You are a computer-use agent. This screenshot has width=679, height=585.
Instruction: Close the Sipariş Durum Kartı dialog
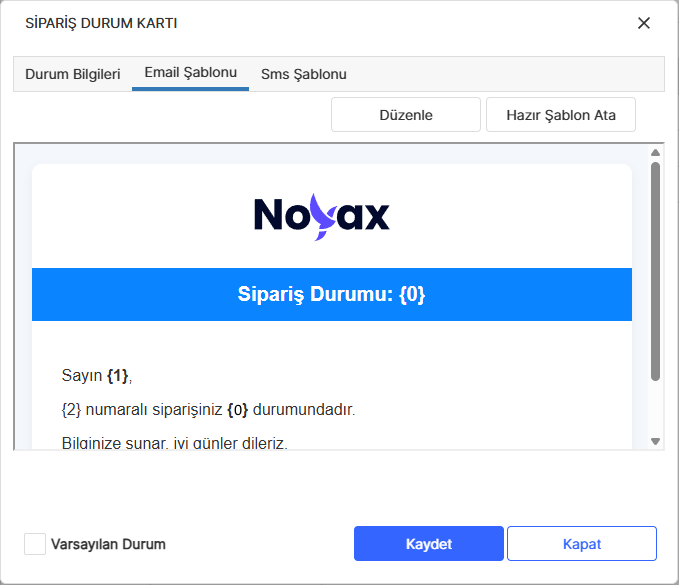(643, 23)
